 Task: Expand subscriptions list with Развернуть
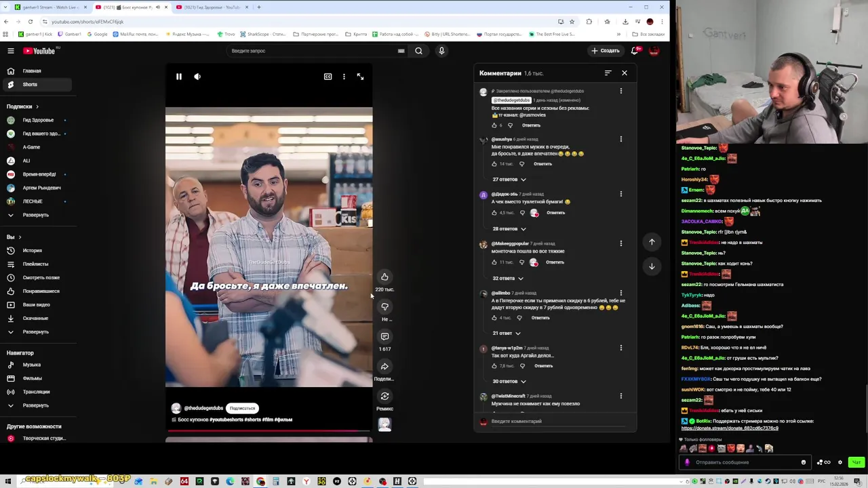point(37,215)
